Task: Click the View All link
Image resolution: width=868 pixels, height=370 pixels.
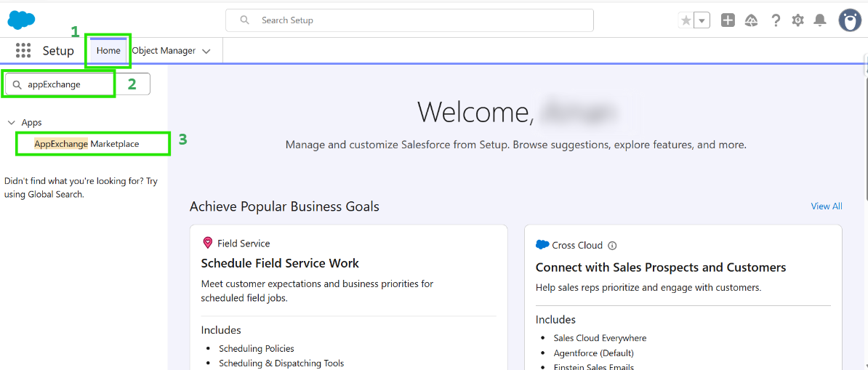Action: point(827,206)
